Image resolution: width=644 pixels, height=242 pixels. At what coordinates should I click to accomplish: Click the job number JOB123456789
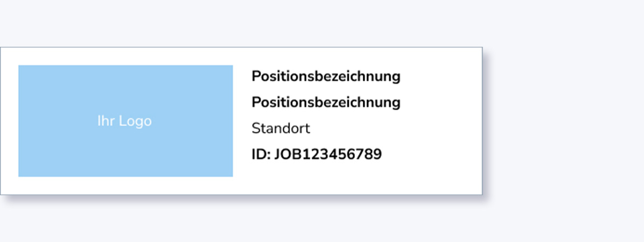[x=328, y=155]
